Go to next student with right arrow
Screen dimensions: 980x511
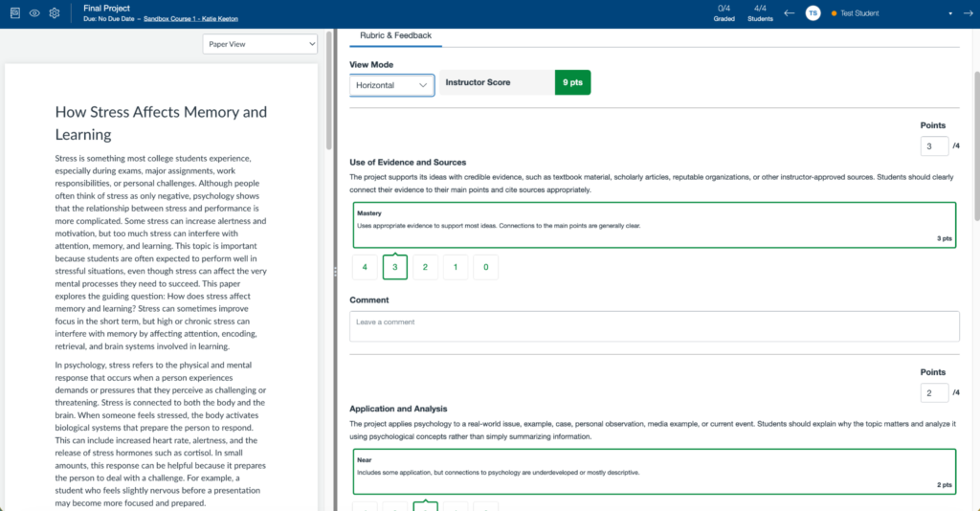(968, 13)
